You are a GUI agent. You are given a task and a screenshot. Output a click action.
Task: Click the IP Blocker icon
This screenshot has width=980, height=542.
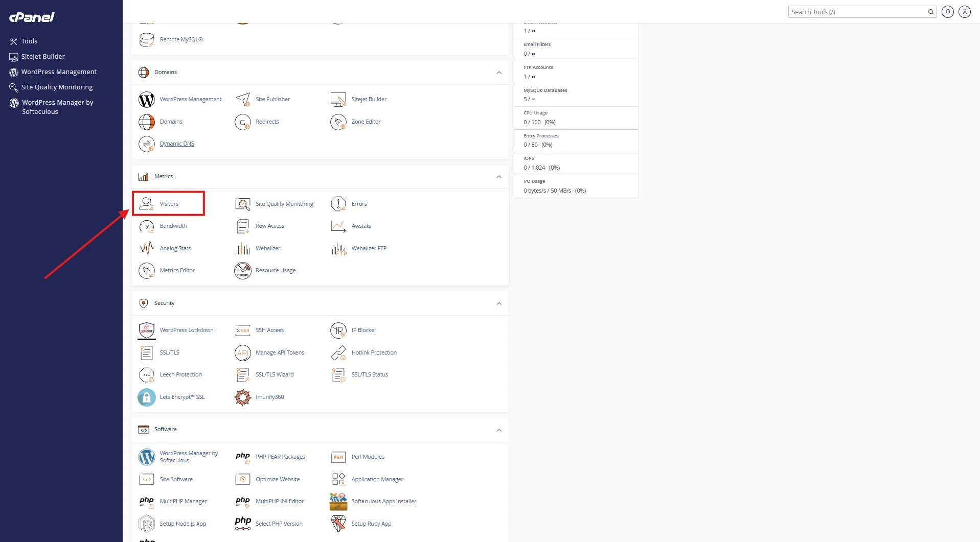pos(338,330)
